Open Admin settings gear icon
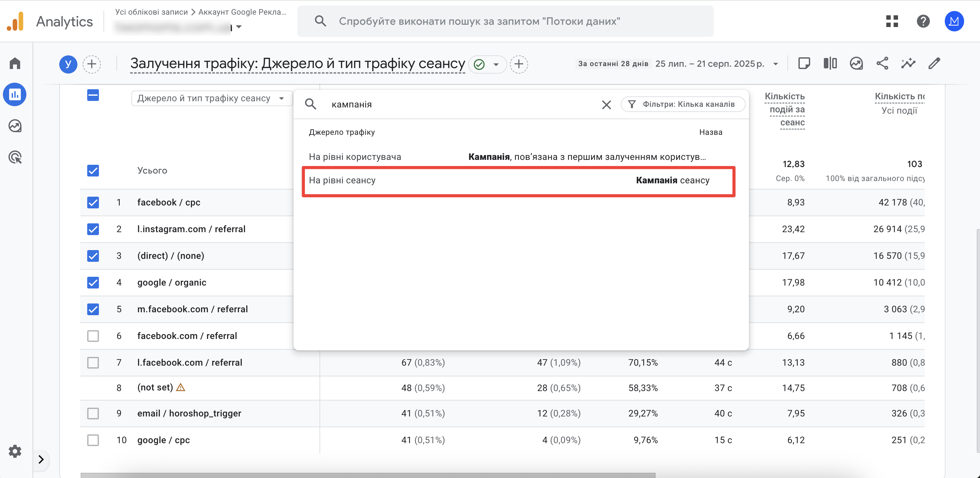This screenshot has height=478, width=980. (15, 451)
